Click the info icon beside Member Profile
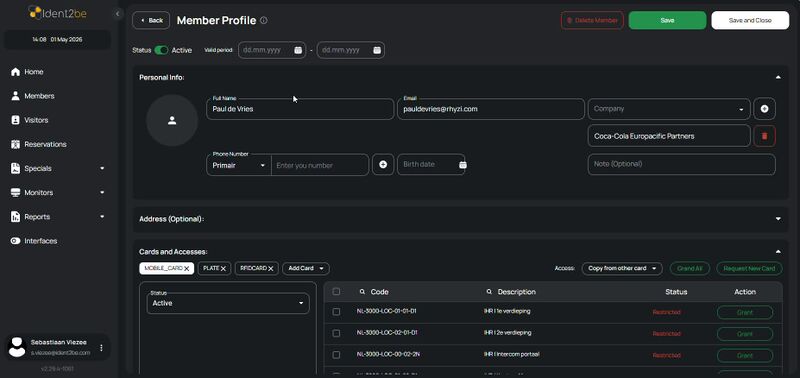800x378 pixels. coord(264,20)
